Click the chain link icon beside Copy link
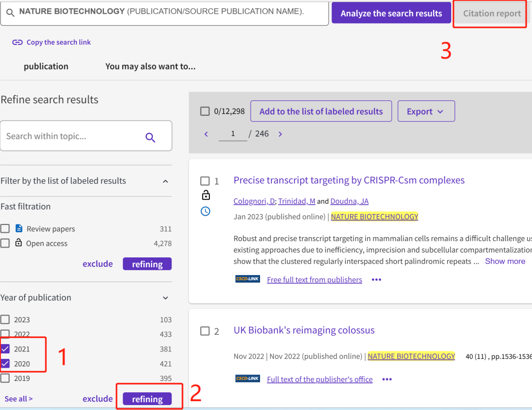532x410 pixels. (x=17, y=42)
